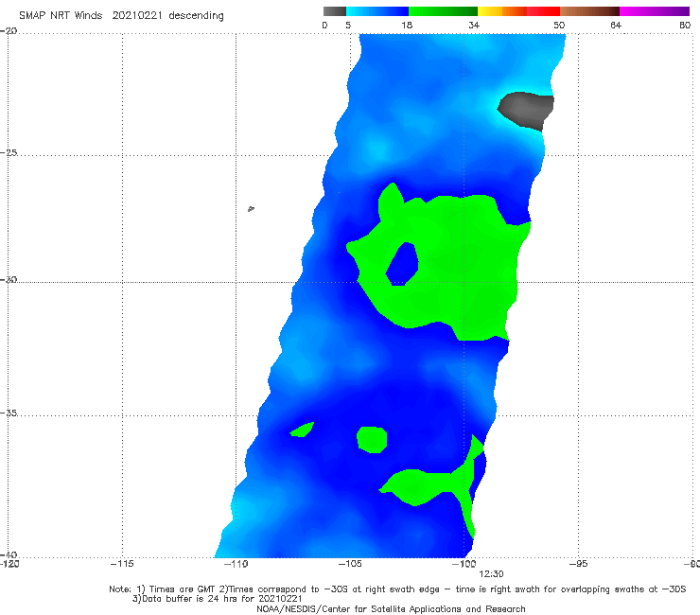Screen dimensions: 700x615
Task: Click the longitude axis label "-100"
Action: 464,564
